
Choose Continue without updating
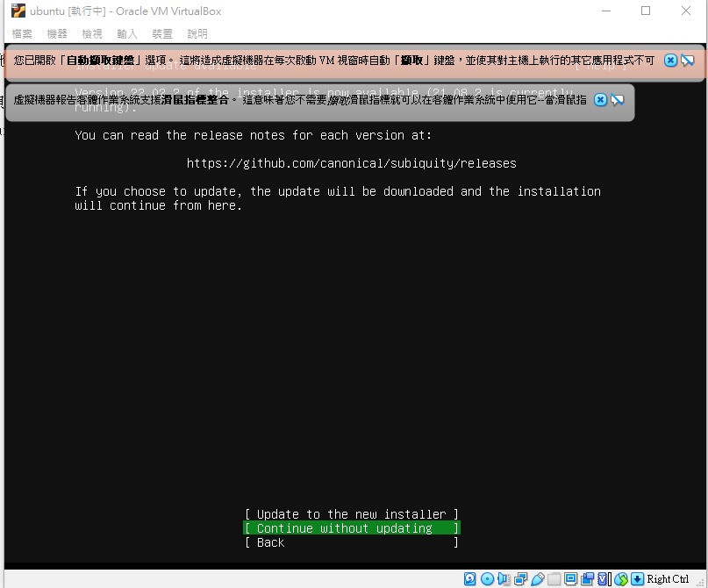[x=352, y=528]
